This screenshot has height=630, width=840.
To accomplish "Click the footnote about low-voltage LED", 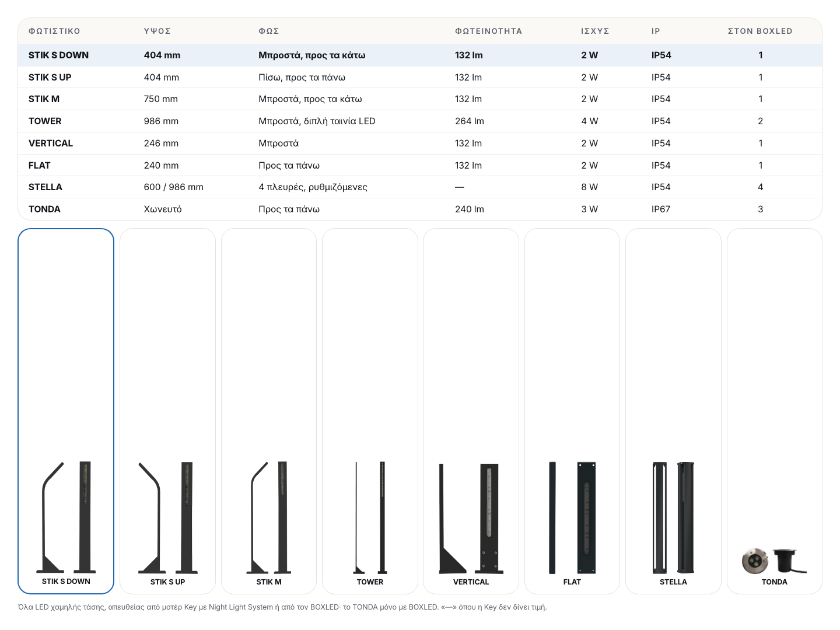I will 282,607.
